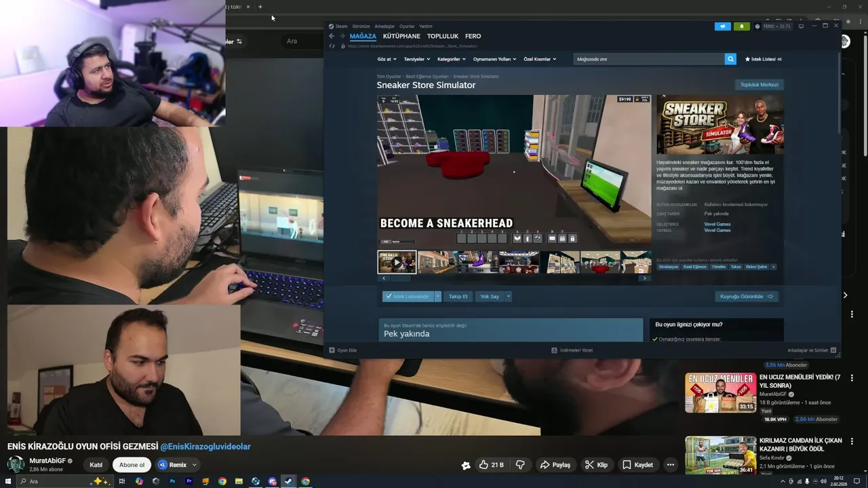Click the Paylaş share button

555,465
